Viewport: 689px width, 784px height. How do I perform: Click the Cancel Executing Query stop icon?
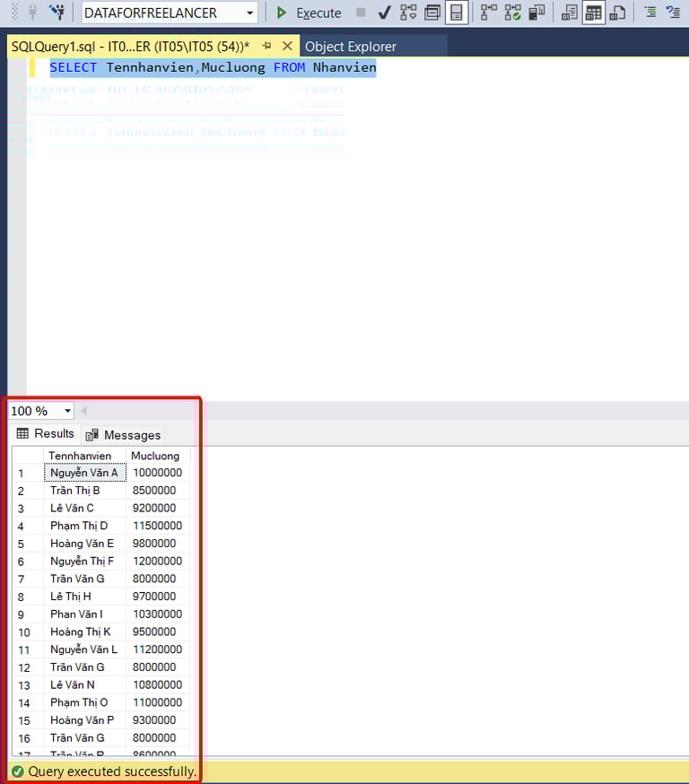click(361, 13)
